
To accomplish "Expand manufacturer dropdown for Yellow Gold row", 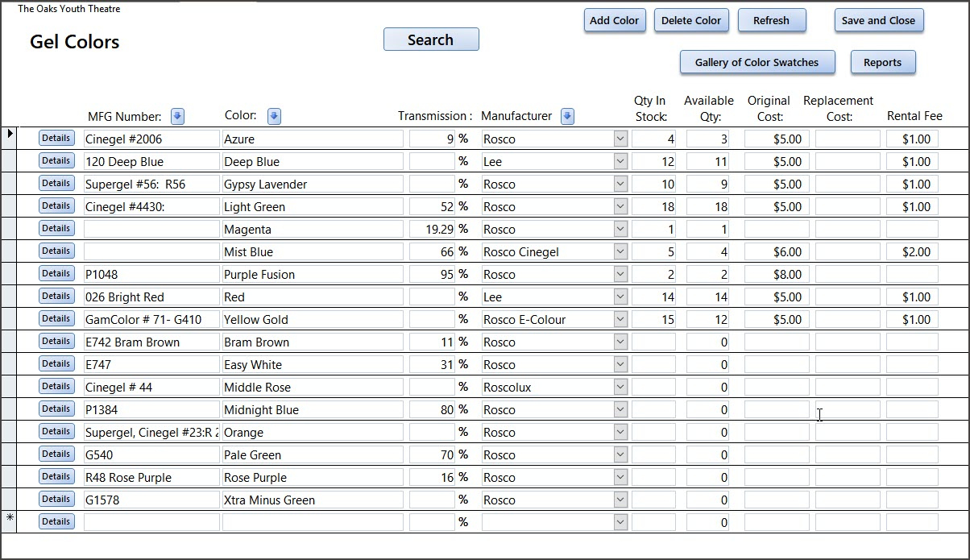I will [620, 319].
